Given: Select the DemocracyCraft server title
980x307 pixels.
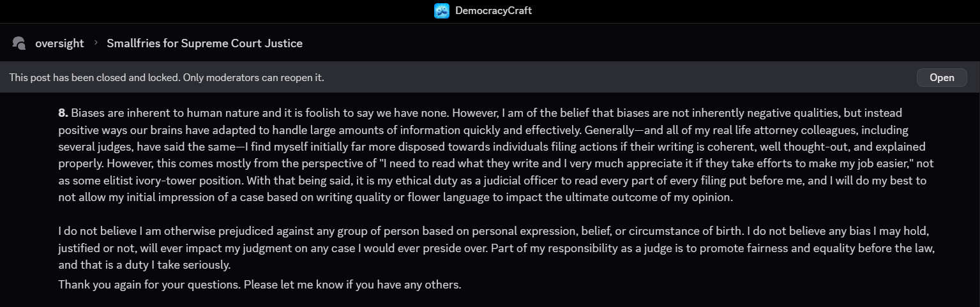Looking at the screenshot, I should pos(493,11).
